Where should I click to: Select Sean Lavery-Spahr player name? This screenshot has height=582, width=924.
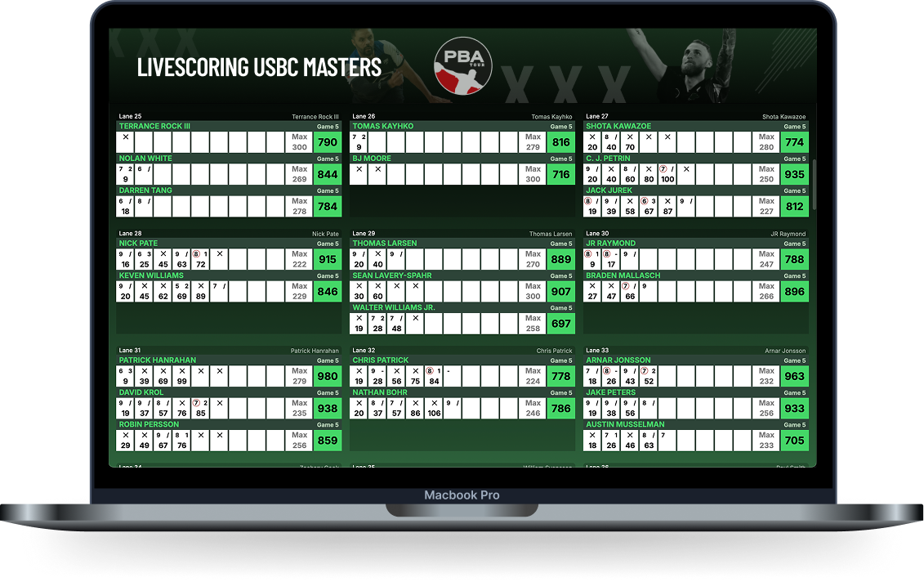(x=391, y=275)
